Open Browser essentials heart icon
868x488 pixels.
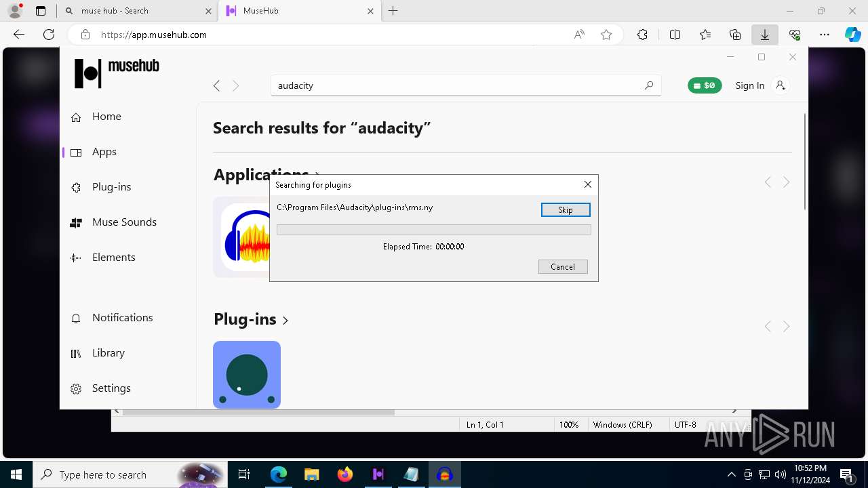pos(795,35)
